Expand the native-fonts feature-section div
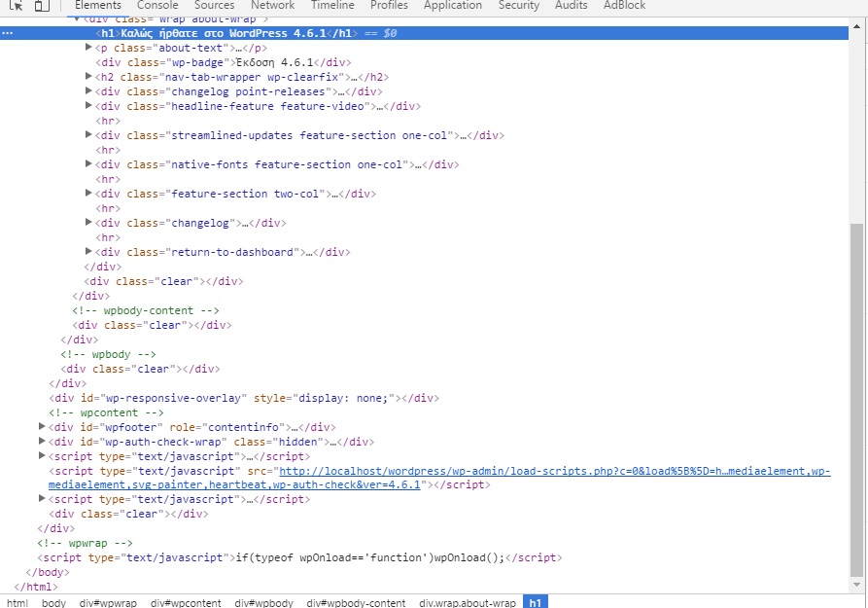 click(88, 164)
